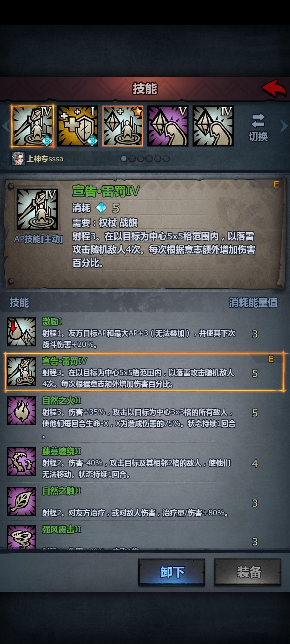
Task: Select the first page indicator dot
Action: tap(124, 159)
